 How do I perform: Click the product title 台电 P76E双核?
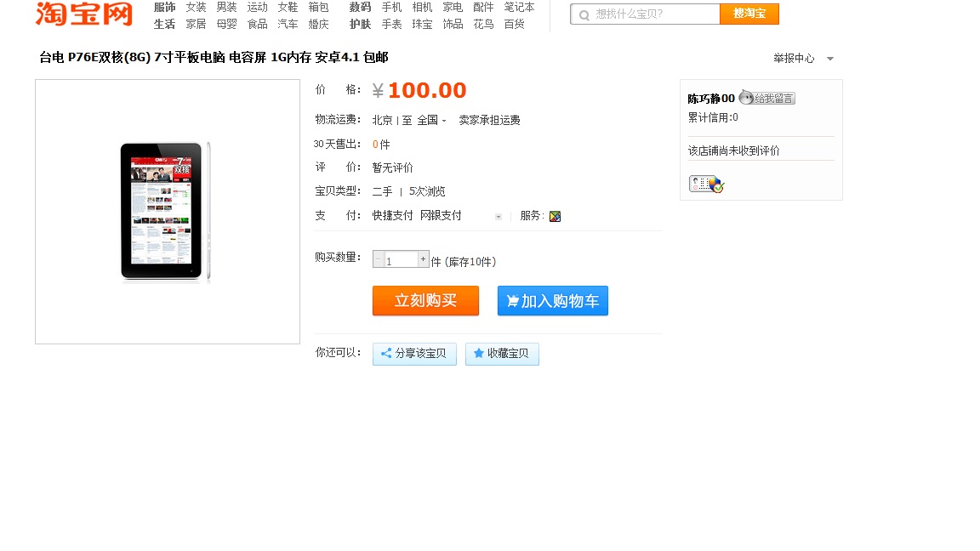point(214,58)
